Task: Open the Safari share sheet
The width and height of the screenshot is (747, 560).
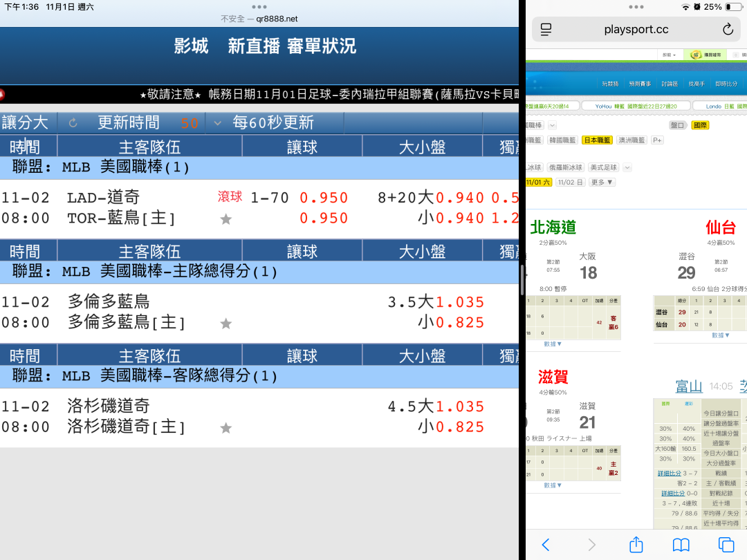Action: [x=636, y=544]
